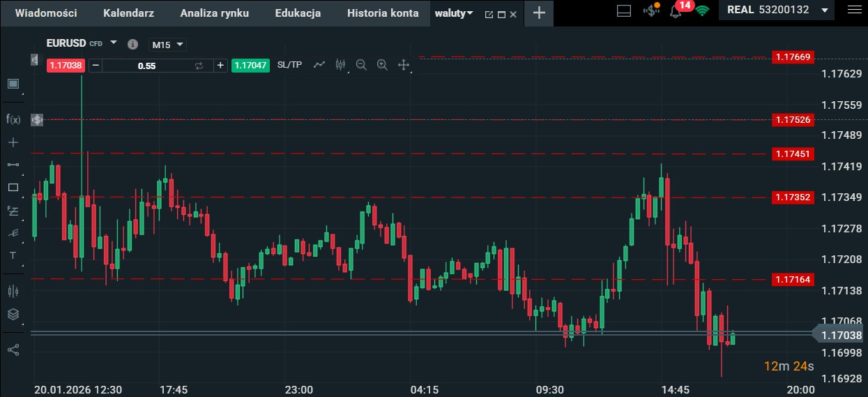868x397 pixels.
Task: Open the indicators f(x) tool
Action: pyautogui.click(x=13, y=119)
